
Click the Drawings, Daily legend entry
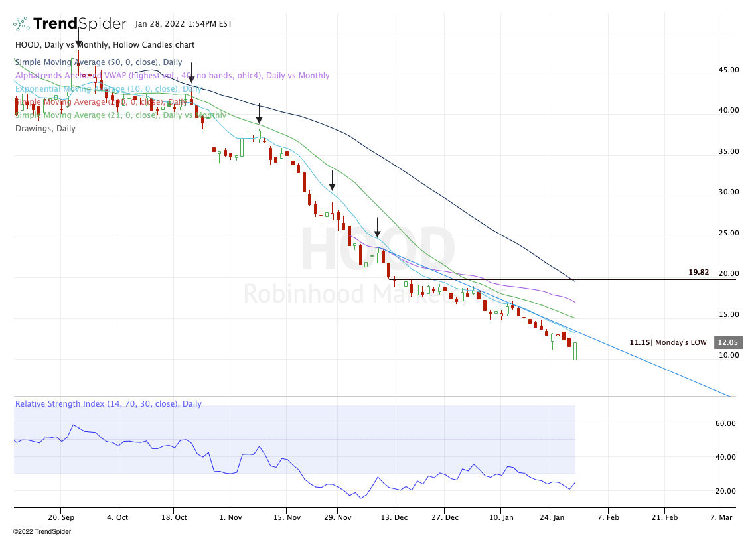pyautogui.click(x=45, y=129)
